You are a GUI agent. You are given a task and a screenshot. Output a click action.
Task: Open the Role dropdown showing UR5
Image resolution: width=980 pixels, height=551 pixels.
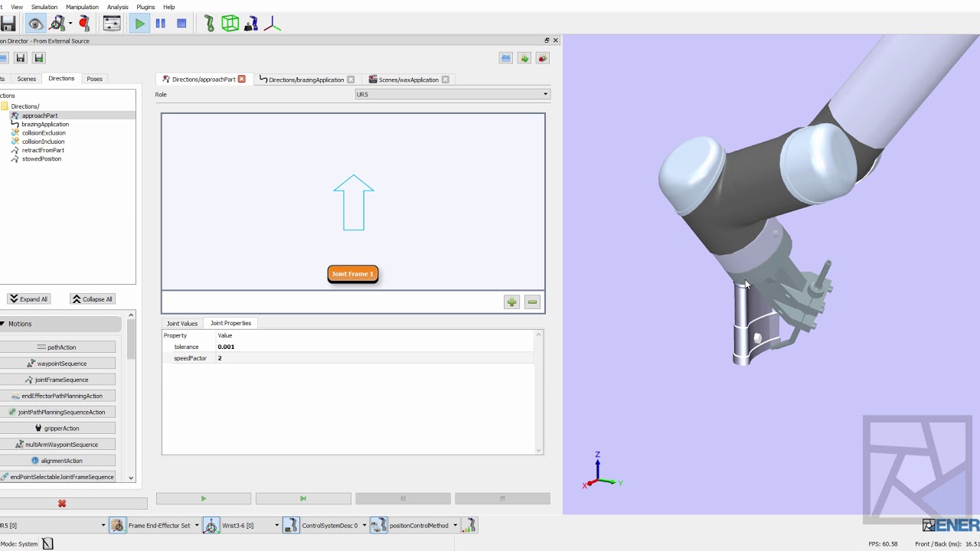(x=452, y=94)
